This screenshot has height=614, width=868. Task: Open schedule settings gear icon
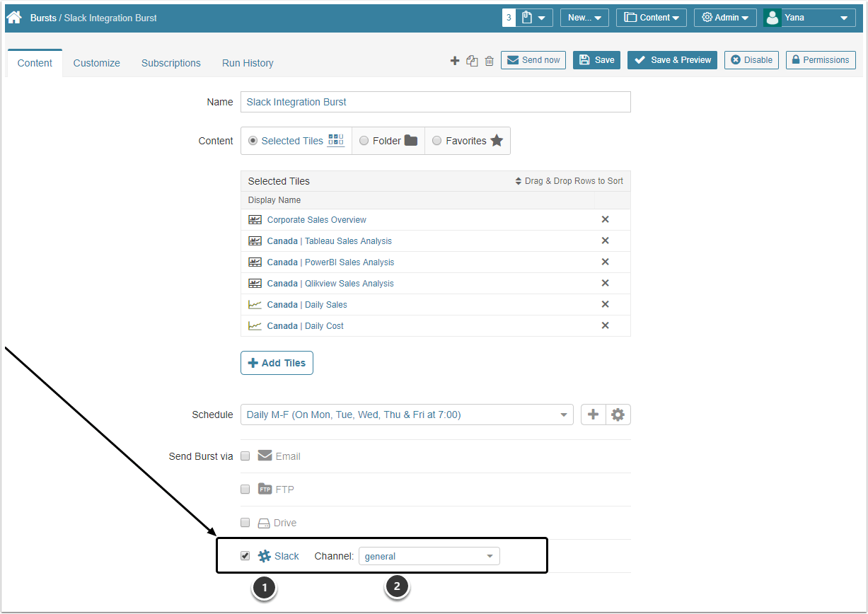click(618, 415)
